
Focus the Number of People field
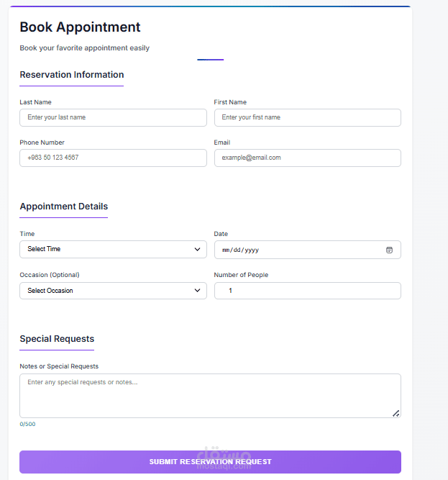(x=307, y=291)
